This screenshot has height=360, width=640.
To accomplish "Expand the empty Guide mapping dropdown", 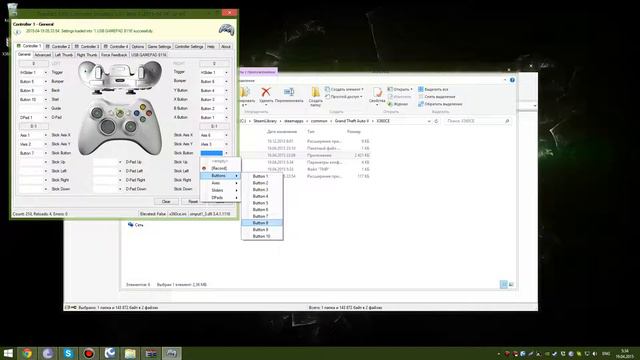I will pyautogui.click(x=45, y=109).
